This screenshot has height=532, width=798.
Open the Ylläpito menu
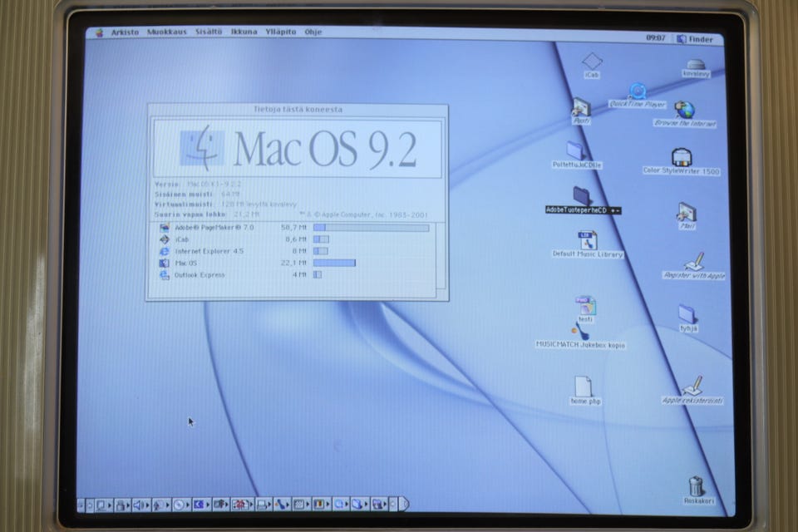[280, 32]
